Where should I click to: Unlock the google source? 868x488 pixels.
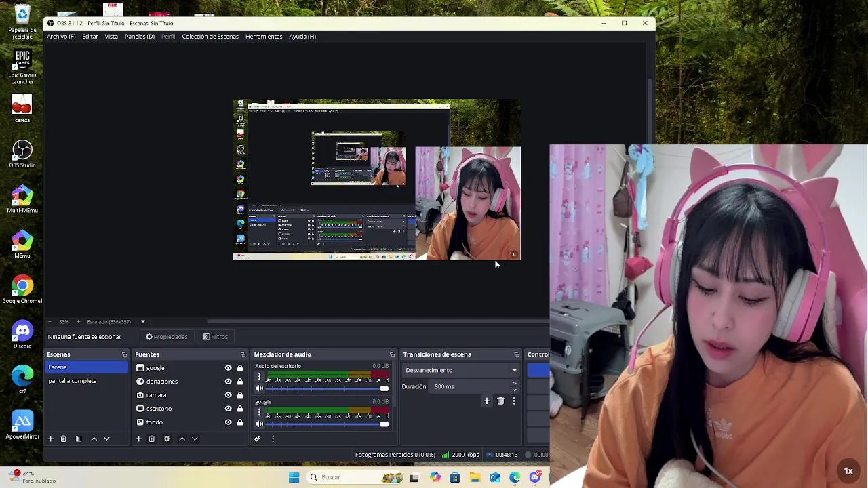[240, 368]
